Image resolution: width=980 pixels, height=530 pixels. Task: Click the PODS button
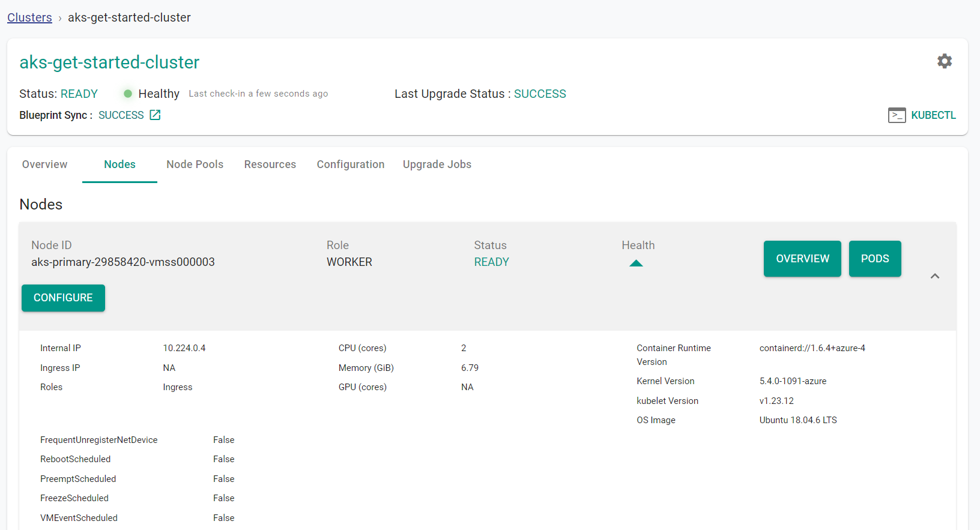875,259
